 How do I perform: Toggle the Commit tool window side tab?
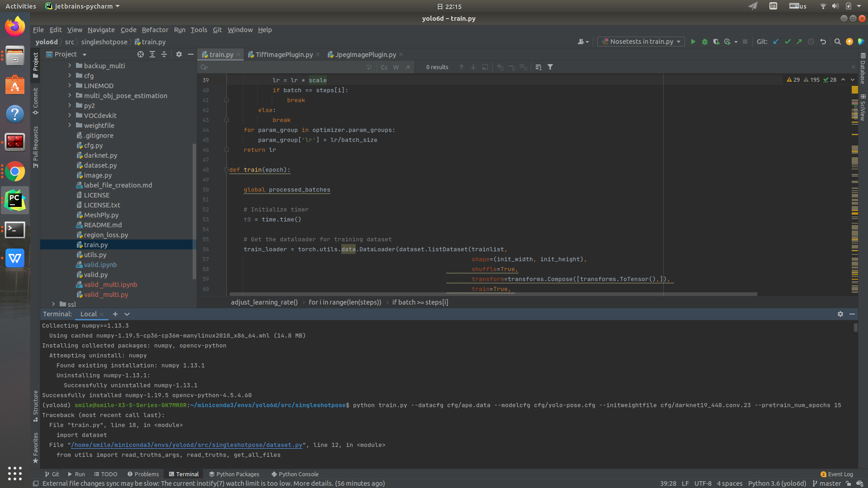pyautogui.click(x=36, y=101)
